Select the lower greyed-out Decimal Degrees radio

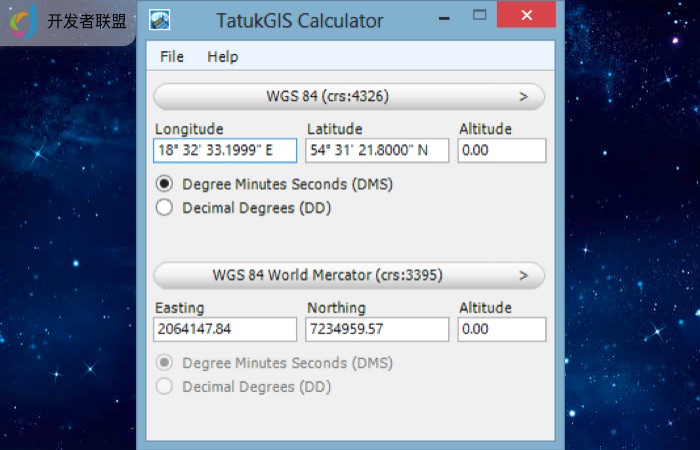pos(165,387)
